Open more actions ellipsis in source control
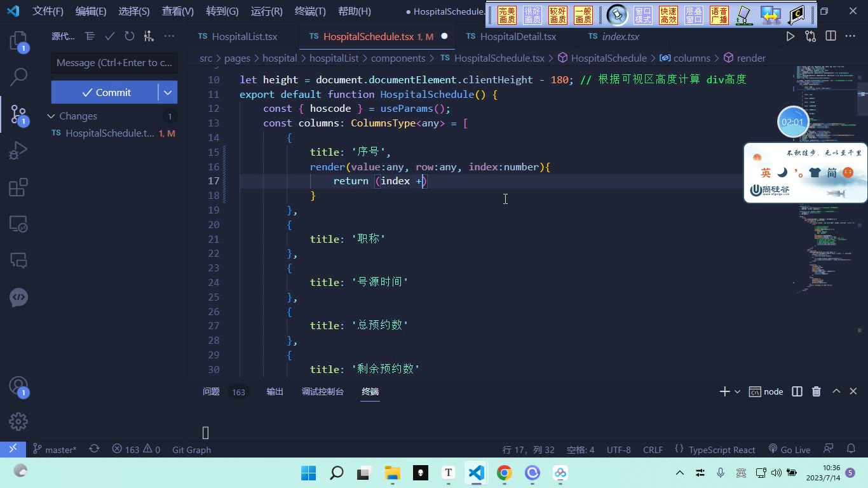This screenshot has width=868, height=488. click(x=169, y=36)
